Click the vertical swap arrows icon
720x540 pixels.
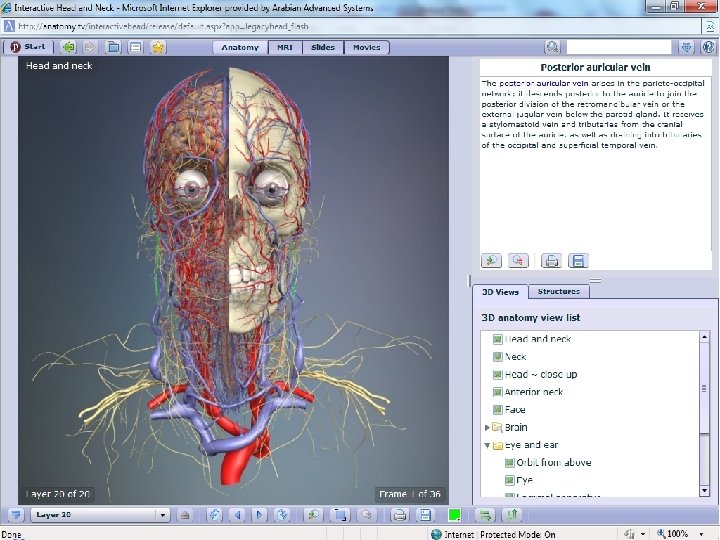[512, 515]
